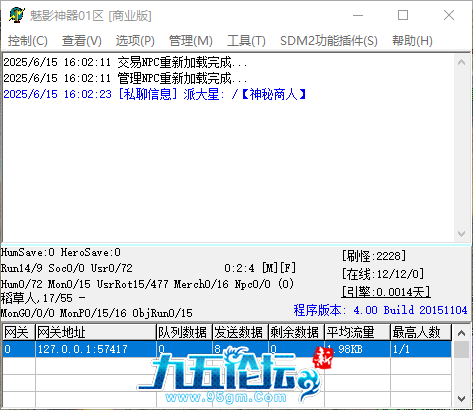The width and height of the screenshot is (473, 410).
Task: Open the 选项(P) menu
Action: tap(135, 41)
